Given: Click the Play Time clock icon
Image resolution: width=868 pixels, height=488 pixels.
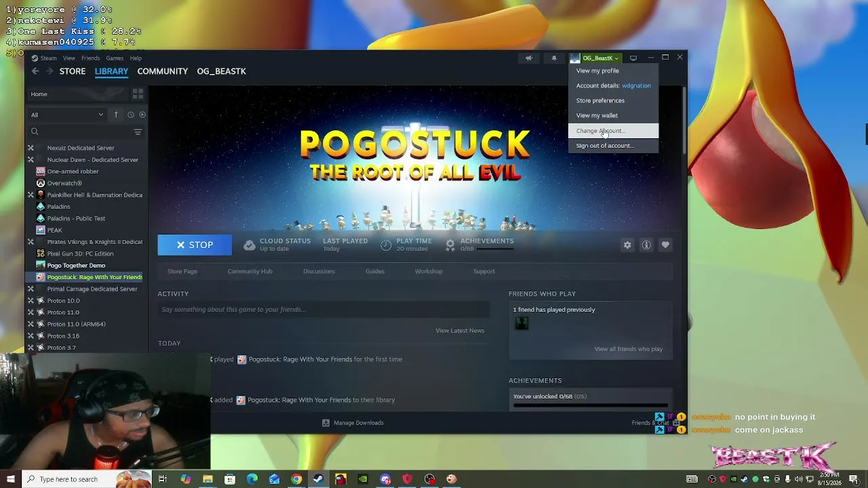Looking at the screenshot, I should [x=386, y=245].
